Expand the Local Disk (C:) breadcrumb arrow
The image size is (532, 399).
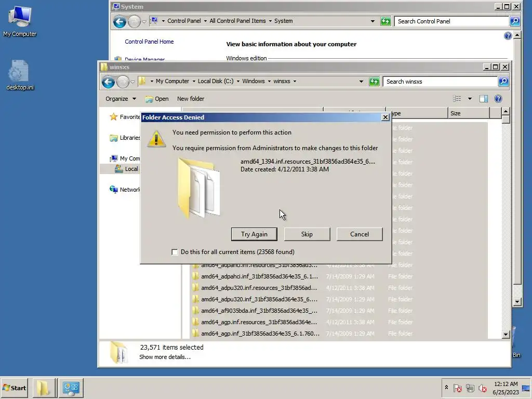click(238, 82)
